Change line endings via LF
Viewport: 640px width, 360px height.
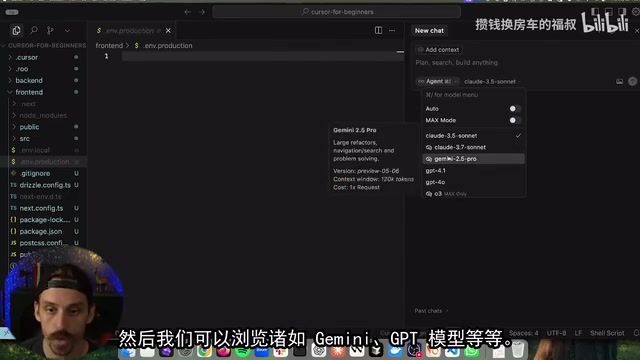[x=578, y=333]
